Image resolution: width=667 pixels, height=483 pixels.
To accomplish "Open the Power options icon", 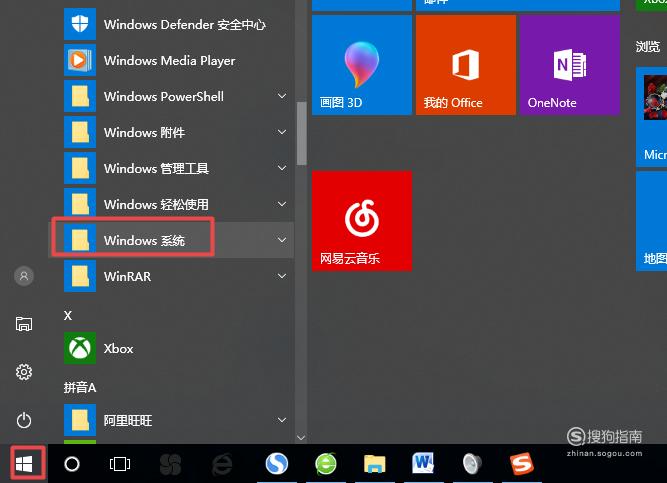I will [x=24, y=420].
